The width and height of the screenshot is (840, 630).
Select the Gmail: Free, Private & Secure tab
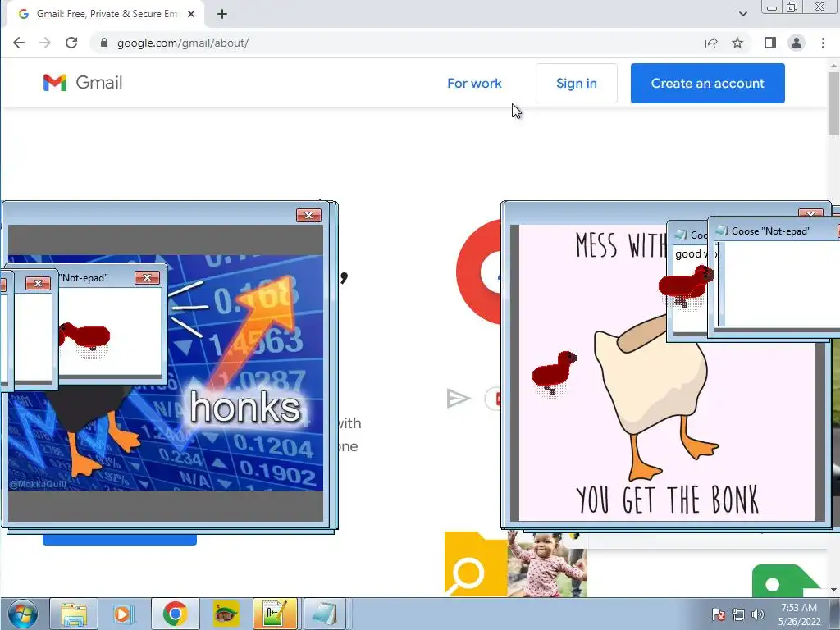[105, 14]
